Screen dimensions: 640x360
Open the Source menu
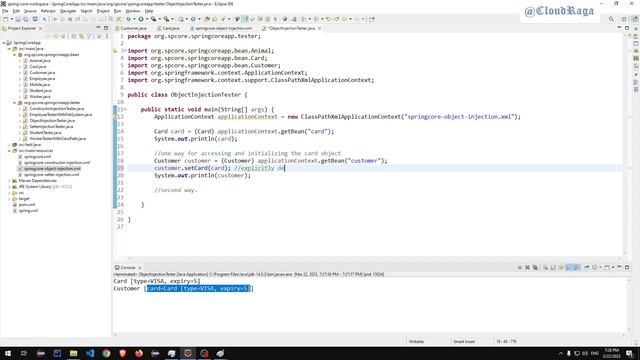(30, 11)
